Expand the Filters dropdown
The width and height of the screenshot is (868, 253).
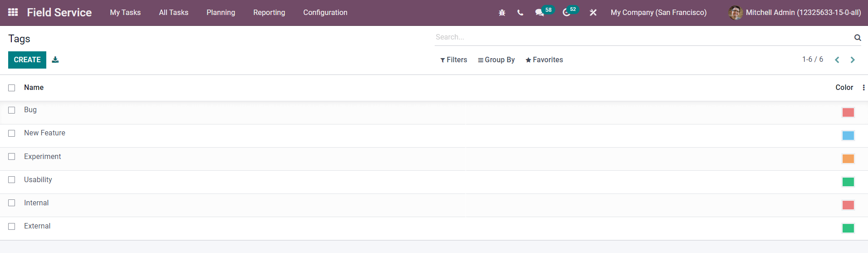pyautogui.click(x=453, y=60)
